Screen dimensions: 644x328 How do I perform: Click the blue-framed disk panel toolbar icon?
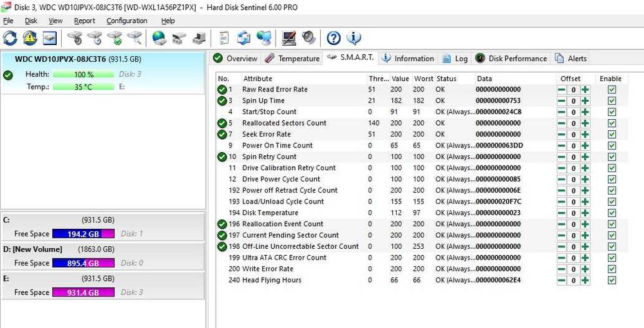click(x=50, y=38)
